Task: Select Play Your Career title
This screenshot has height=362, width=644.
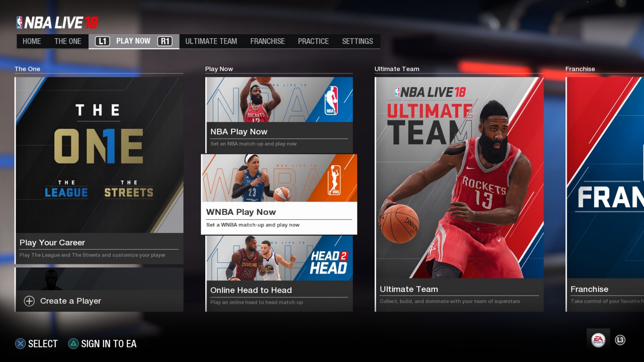Action: click(52, 243)
